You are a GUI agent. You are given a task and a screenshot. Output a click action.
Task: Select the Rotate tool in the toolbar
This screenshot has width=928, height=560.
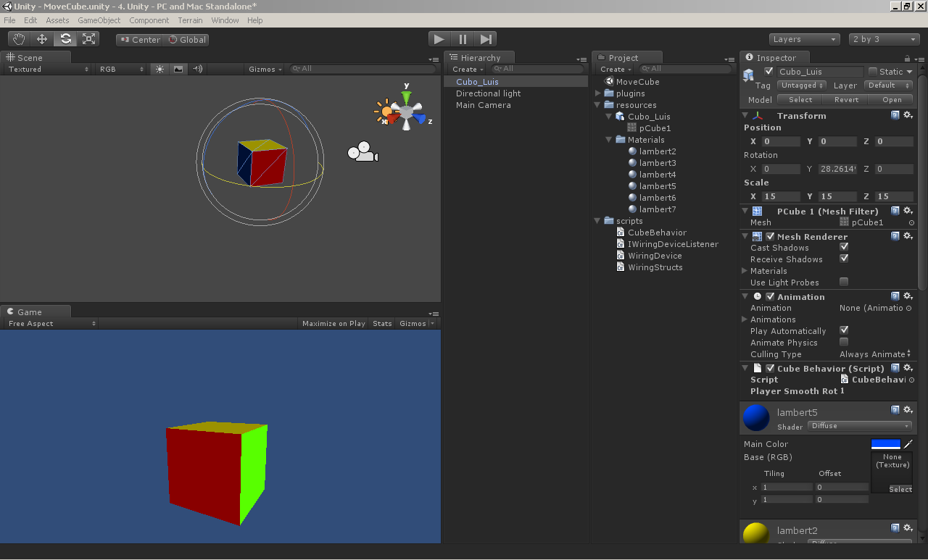coord(65,39)
